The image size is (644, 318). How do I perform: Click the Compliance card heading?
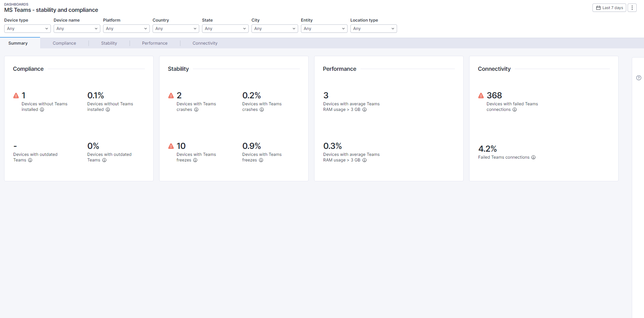(28, 69)
